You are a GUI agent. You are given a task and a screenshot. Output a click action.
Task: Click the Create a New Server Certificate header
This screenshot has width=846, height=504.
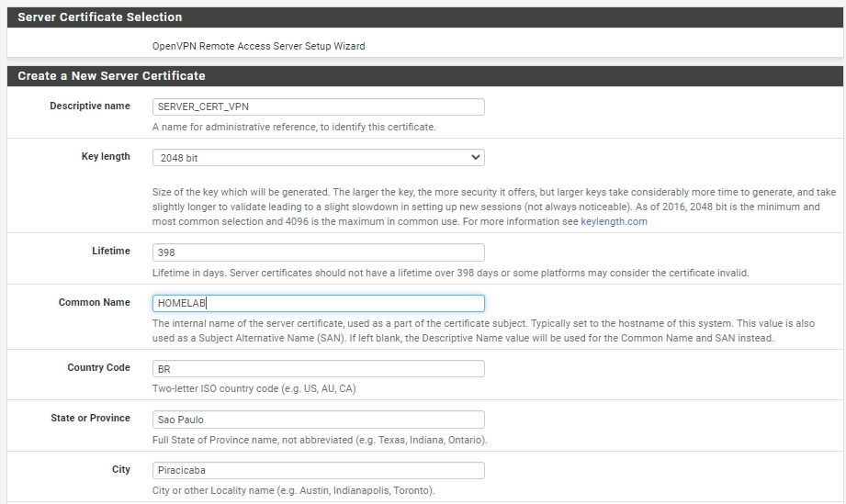pyautogui.click(x=425, y=76)
